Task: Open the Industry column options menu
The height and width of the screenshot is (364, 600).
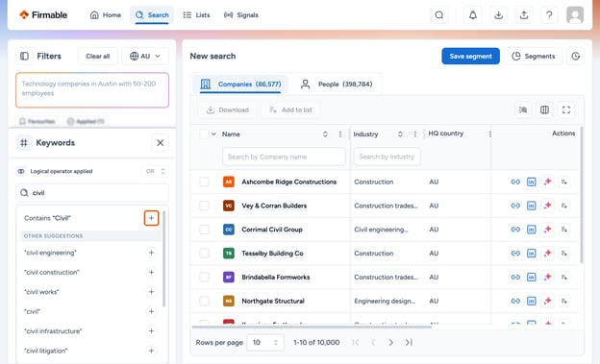Action: [415, 134]
